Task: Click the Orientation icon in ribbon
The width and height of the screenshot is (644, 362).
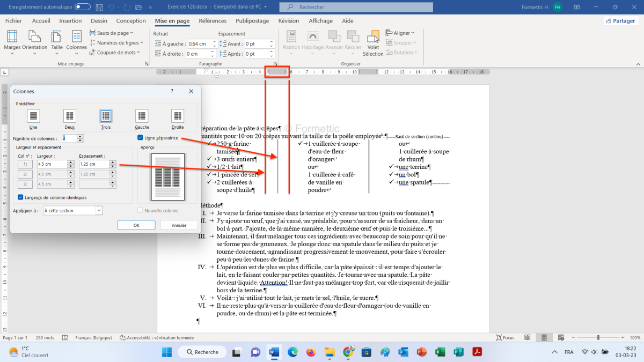Action: (35, 40)
